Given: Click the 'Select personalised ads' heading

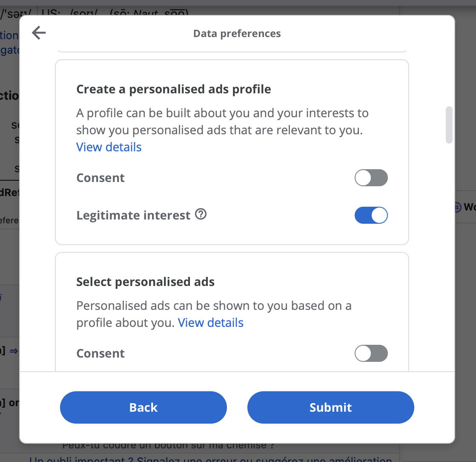Looking at the screenshot, I should 146,282.
